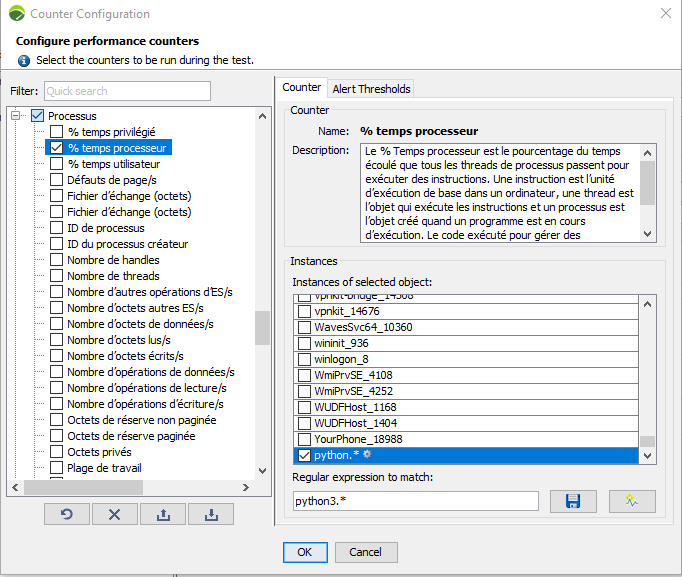Enable the 'Nombre de threads' counter
This screenshot has height=577, width=682.
pyautogui.click(x=57, y=276)
